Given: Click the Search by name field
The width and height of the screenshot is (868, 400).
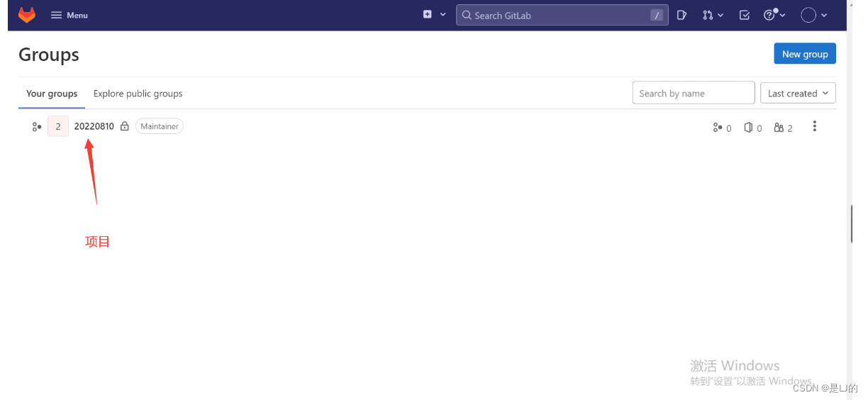Looking at the screenshot, I should 694,93.
